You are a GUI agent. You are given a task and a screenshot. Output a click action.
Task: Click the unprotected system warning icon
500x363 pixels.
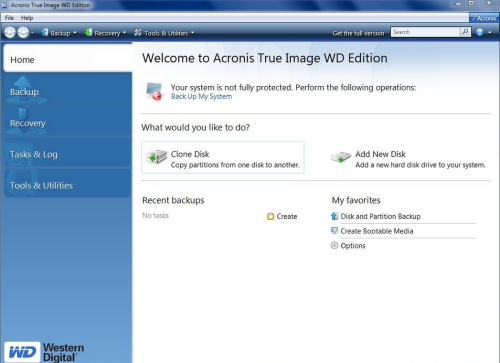[x=154, y=91]
